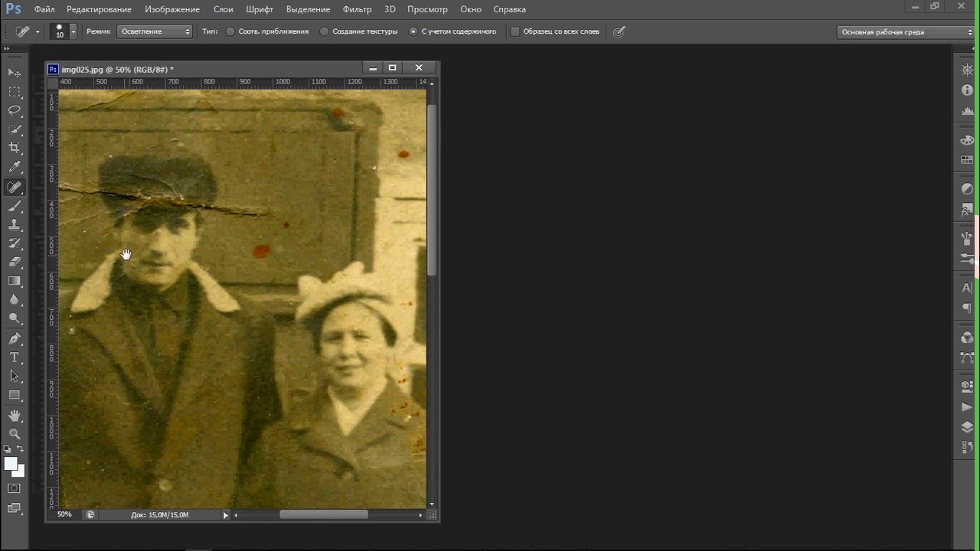Toggle Quick Mask mode icon

point(15,488)
